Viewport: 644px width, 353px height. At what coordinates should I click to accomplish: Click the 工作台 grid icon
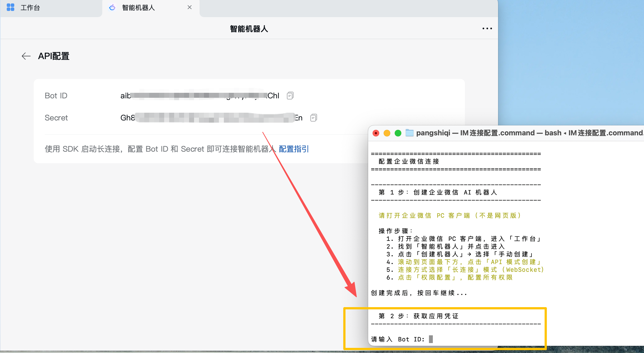11,7
